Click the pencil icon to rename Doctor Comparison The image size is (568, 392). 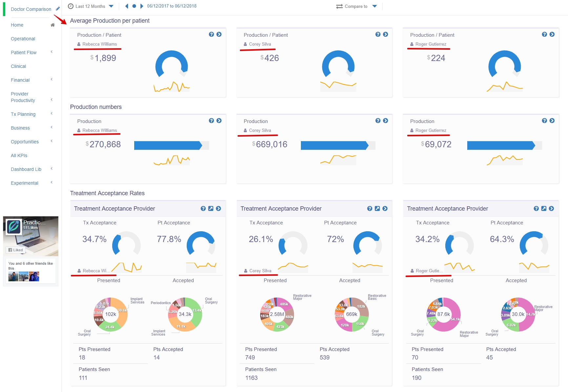click(x=58, y=9)
